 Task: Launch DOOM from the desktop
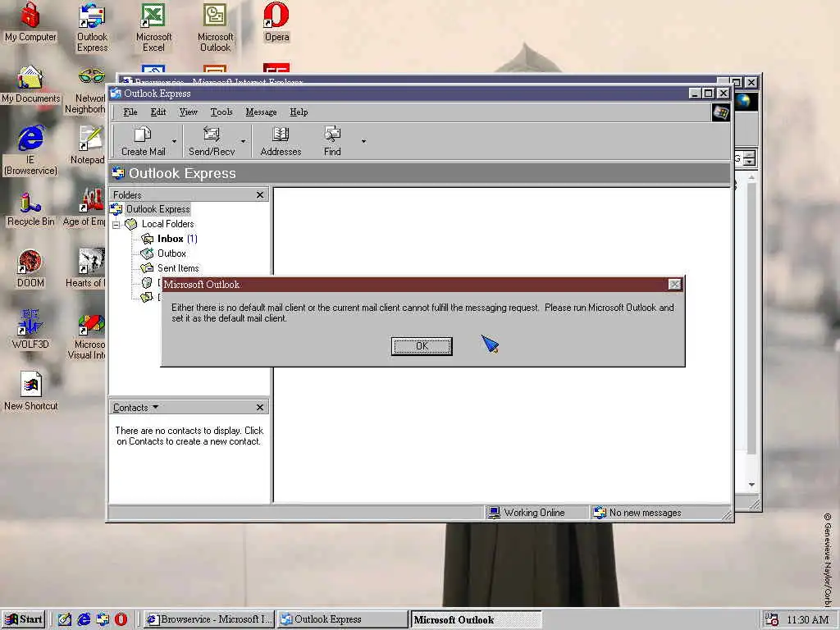(30, 269)
